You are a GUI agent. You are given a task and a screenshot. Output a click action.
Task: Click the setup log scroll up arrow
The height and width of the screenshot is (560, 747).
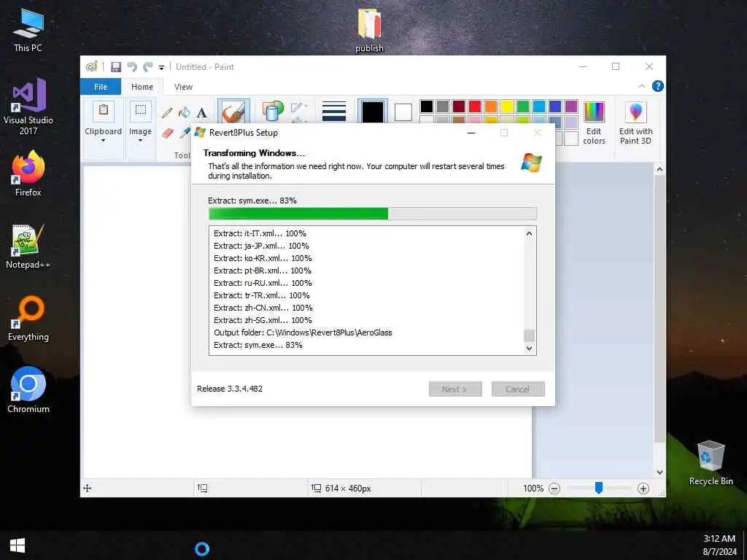pos(529,234)
